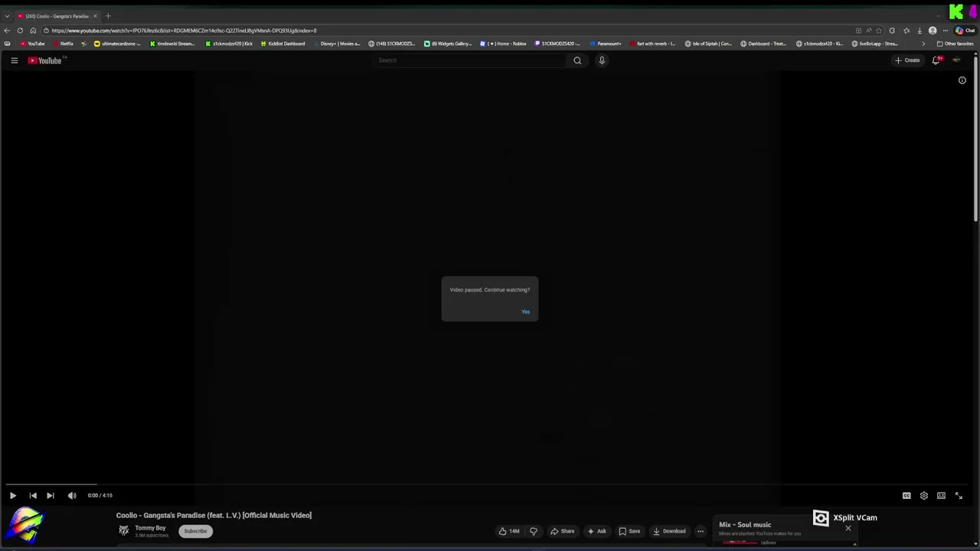Go to YouTube home via logo
980x551 pixels.
point(45,60)
